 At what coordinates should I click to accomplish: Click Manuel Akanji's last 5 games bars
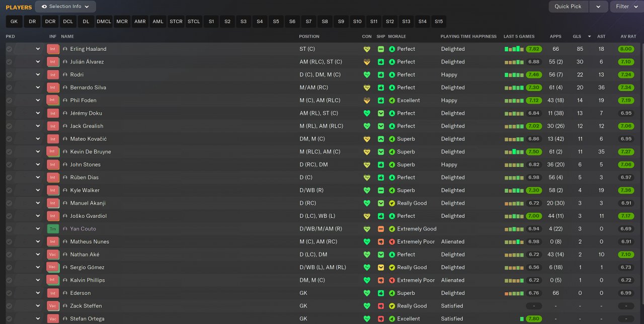click(514, 203)
